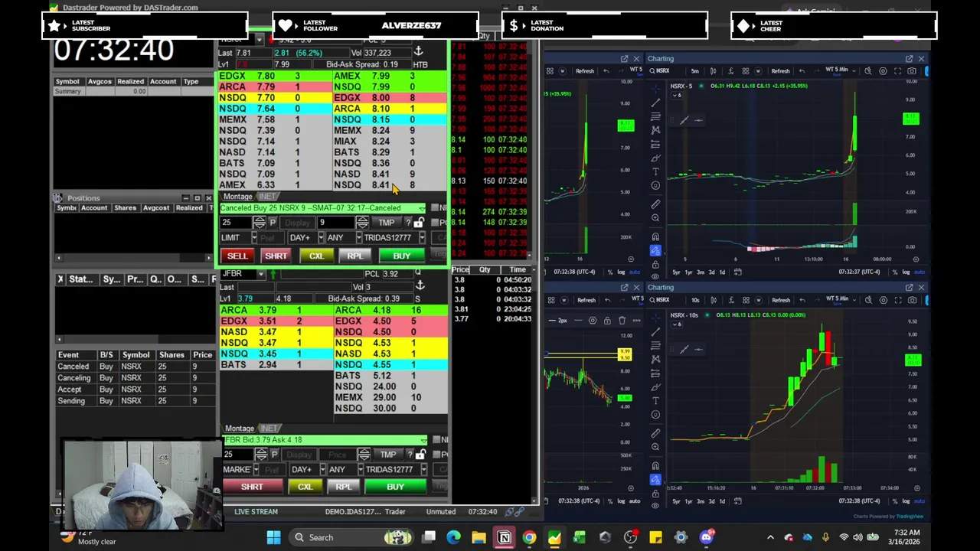Select the trend line tool in NSRX 5m chart
This screenshot has width=980, height=551.
655,102
